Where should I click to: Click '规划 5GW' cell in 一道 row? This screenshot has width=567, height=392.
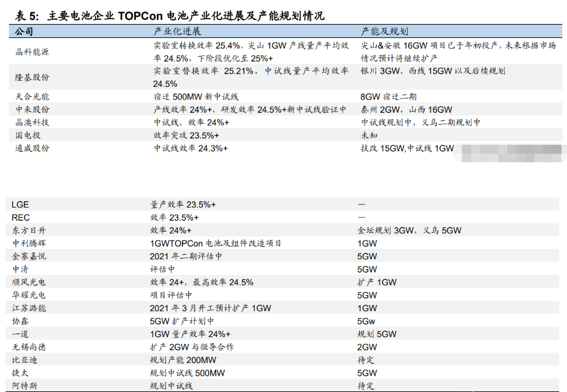click(x=377, y=334)
